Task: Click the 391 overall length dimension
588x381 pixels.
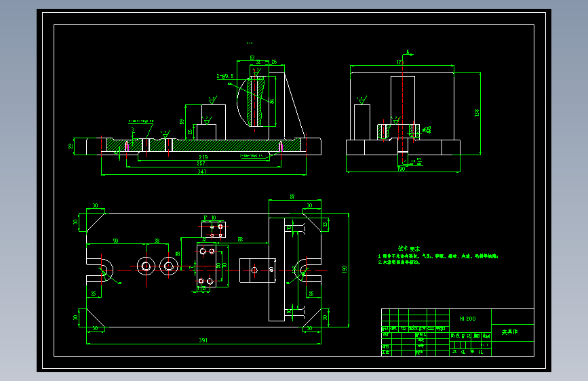Action: coord(203,340)
